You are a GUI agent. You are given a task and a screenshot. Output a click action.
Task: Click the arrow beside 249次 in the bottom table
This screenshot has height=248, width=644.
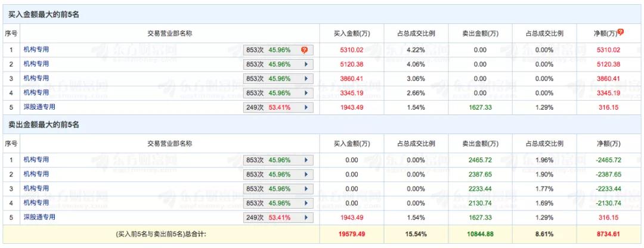point(306,217)
